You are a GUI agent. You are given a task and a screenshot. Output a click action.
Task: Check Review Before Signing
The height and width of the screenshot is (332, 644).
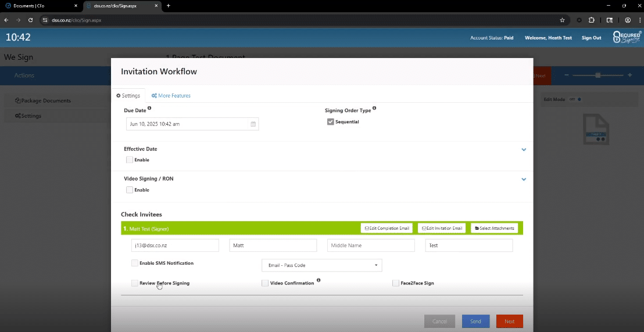click(x=135, y=283)
